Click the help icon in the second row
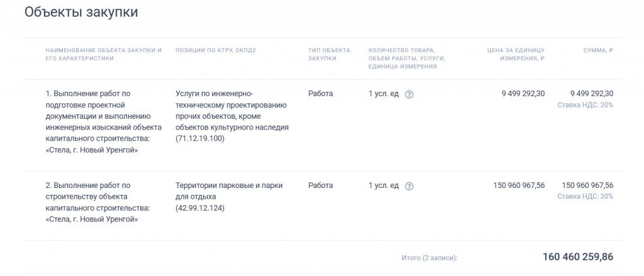This screenshot has height=276, width=644. tap(409, 186)
